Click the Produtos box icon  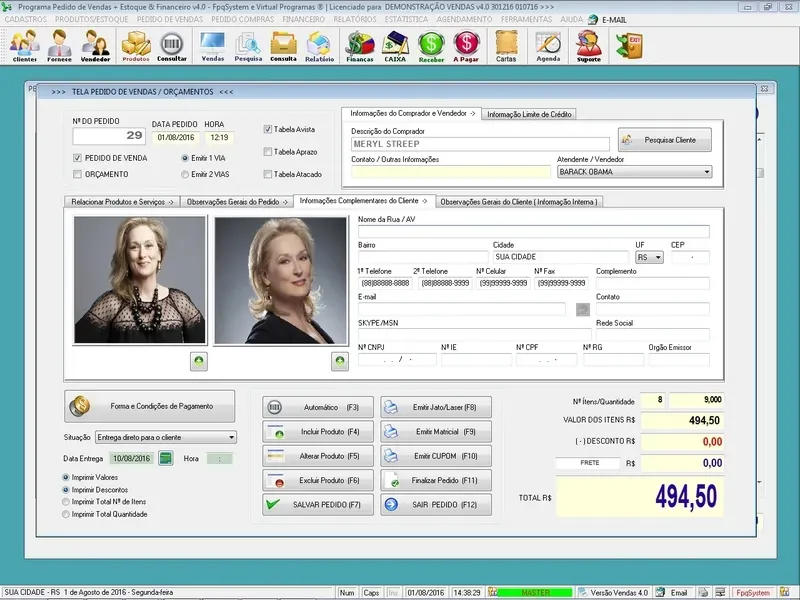tap(136, 46)
